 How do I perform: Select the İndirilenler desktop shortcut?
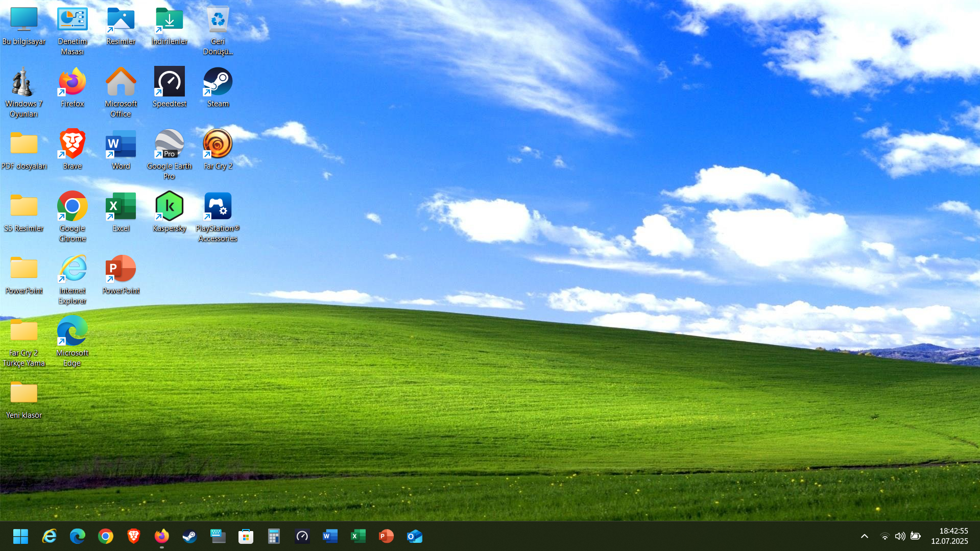[170, 27]
